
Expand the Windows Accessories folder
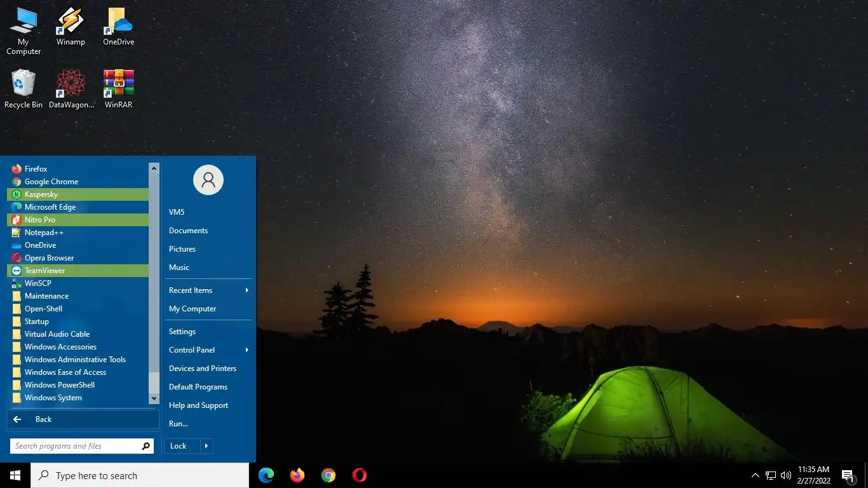tap(78, 347)
